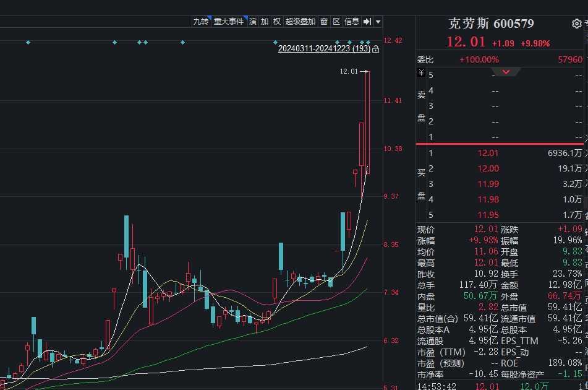
Task: Click the leftmost diamond event marker on the chart
Action: 28,43
